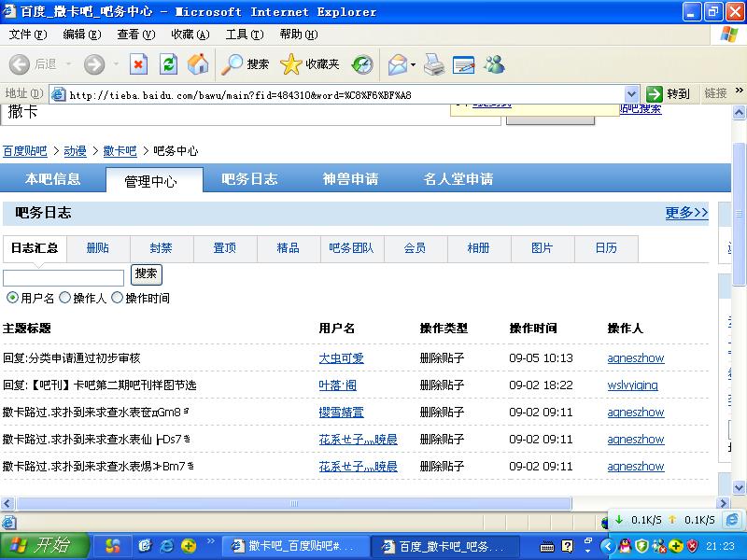Follow the 百度贴吧 breadcrumb link
Viewport: 747px width, 560px height.
click(25, 151)
